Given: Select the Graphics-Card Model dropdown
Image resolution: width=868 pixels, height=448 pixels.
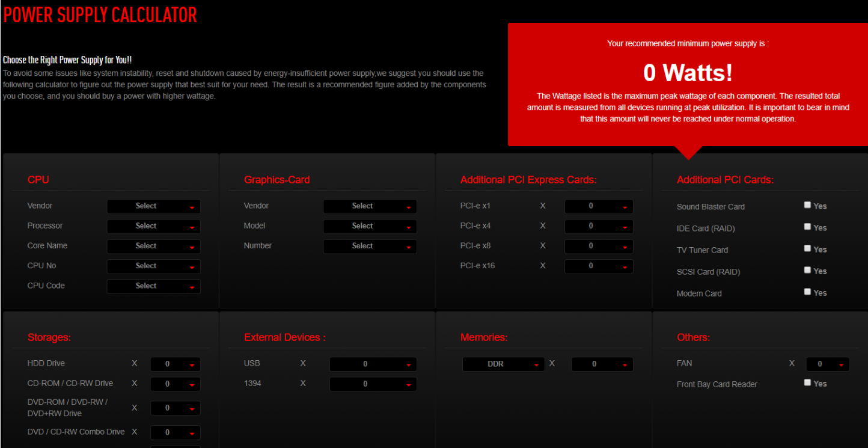Looking at the screenshot, I should click(x=370, y=226).
